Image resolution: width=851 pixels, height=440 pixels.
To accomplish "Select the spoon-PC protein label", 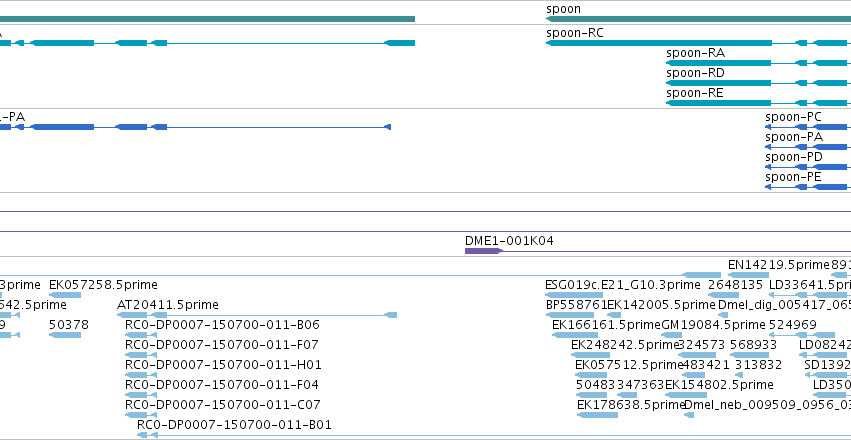I will pyautogui.click(x=793, y=117).
